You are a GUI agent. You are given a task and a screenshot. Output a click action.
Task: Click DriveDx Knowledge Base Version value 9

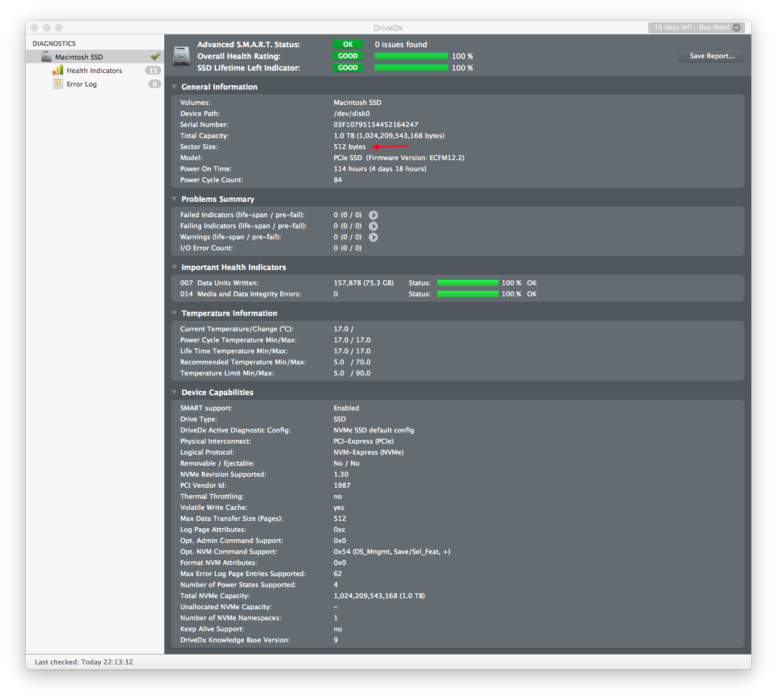point(336,640)
